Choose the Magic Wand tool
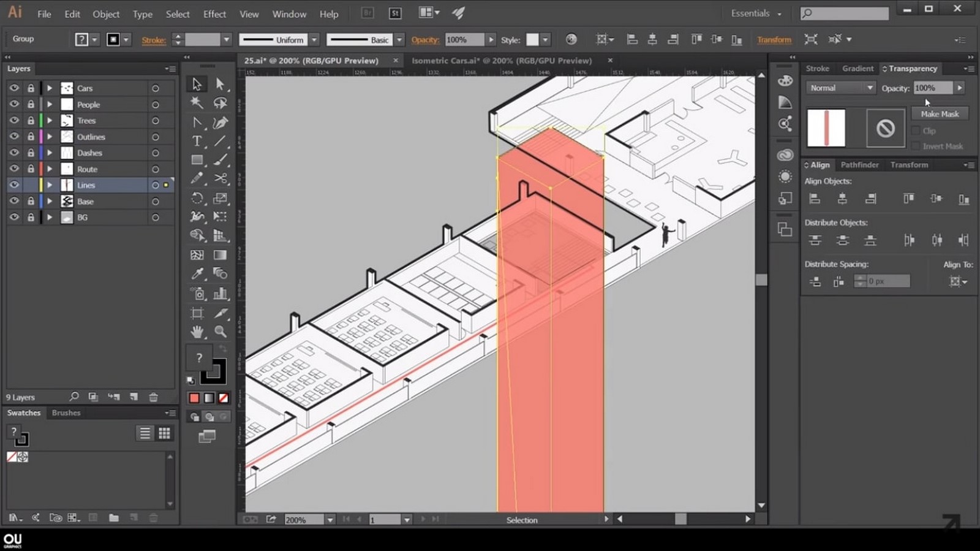Image resolution: width=980 pixels, height=551 pixels. coord(197,103)
